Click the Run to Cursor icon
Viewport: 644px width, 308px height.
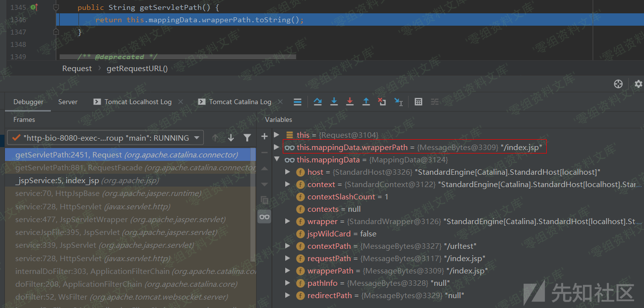398,102
